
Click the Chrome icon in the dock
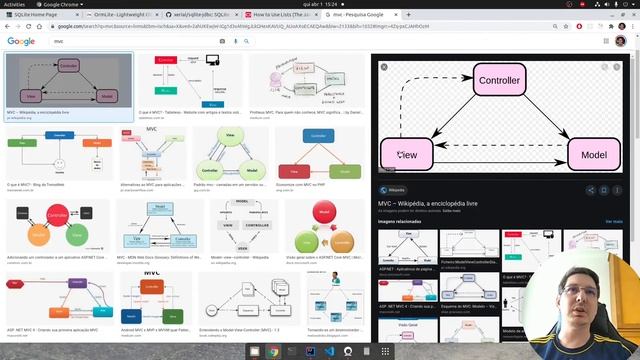coord(273,351)
